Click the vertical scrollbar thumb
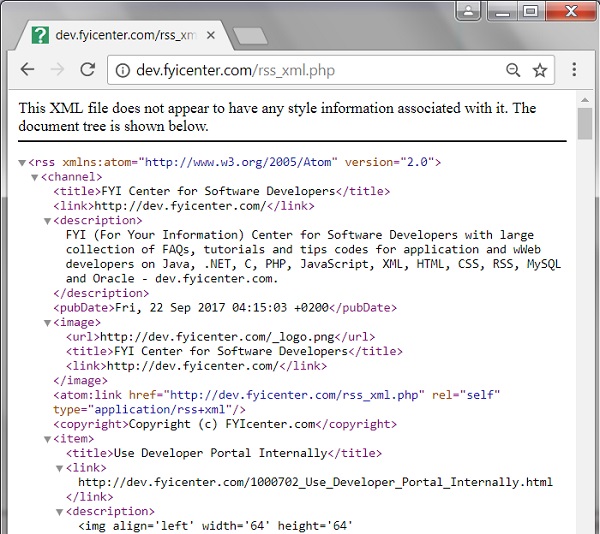Viewport: 600px width, 534px height. (x=585, y=124)
